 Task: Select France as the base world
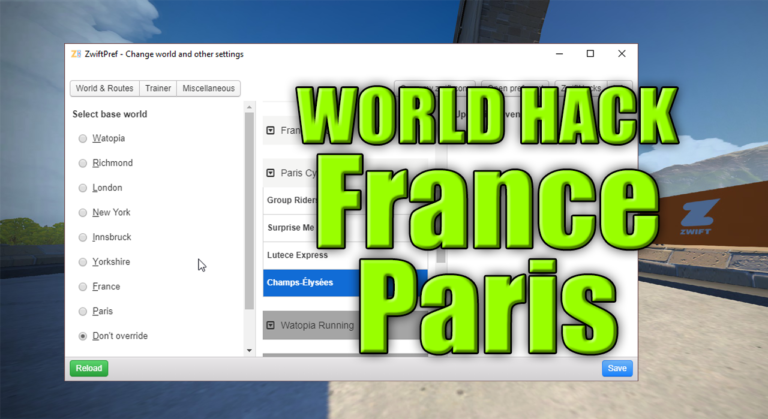[83, 287]
